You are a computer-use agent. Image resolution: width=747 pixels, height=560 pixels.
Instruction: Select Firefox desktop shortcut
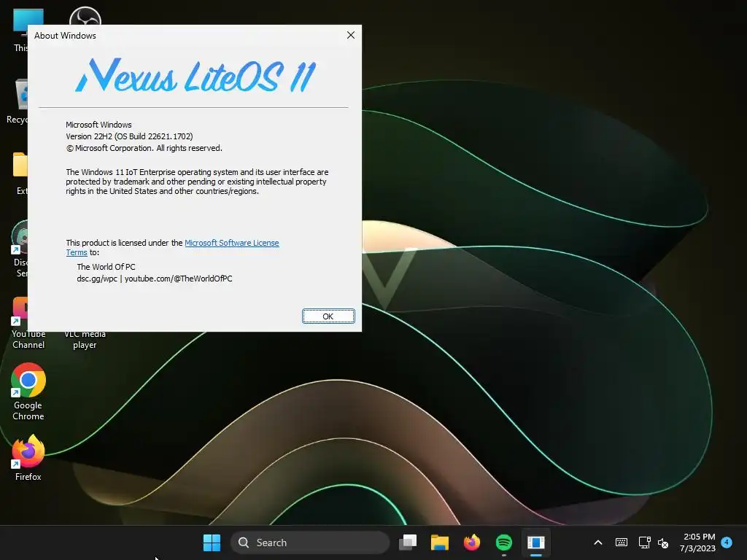click(28, 458)
